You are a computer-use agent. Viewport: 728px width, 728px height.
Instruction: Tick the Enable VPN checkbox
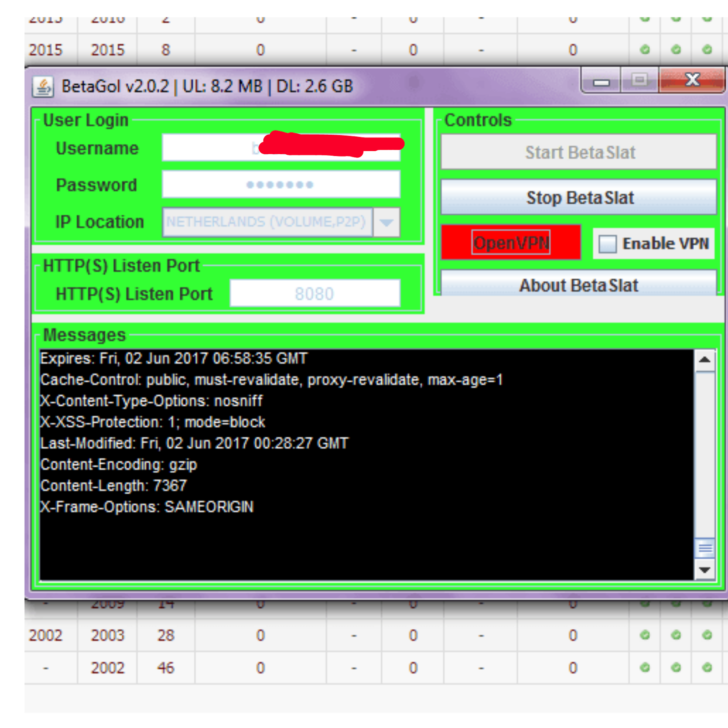pos(607,244)
